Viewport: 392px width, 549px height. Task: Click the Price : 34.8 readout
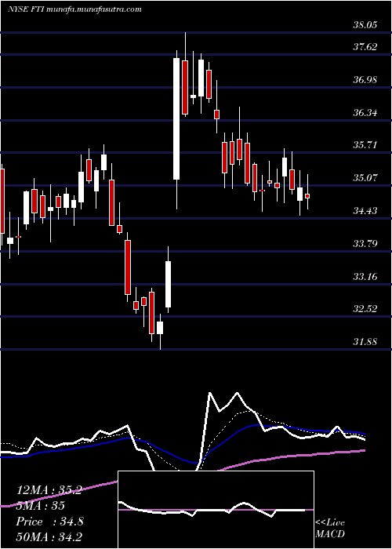click(x=49, y=522)
